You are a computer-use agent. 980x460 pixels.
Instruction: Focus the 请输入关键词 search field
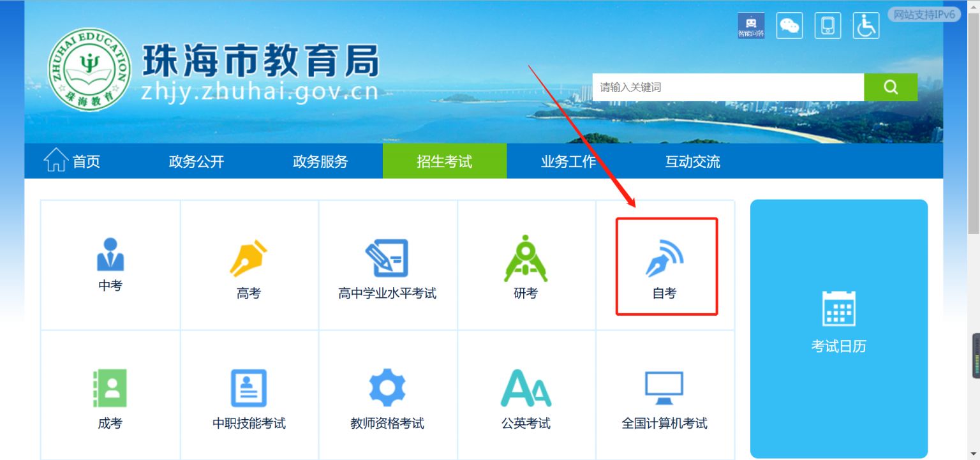728,87
